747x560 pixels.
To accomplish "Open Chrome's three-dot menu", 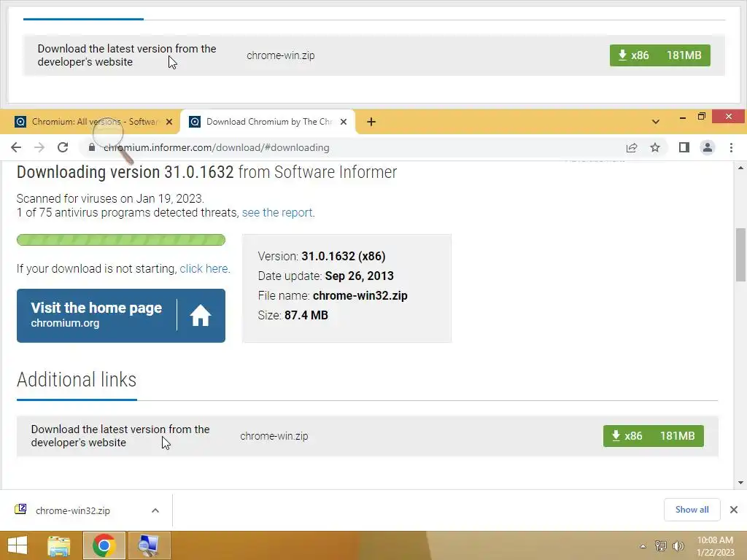I will click(731, 147).
